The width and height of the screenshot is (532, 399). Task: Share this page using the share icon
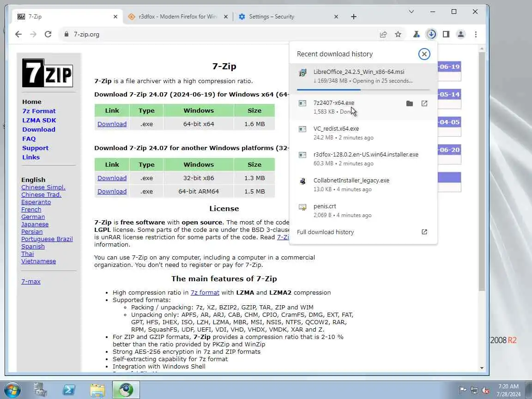point(383,34)
